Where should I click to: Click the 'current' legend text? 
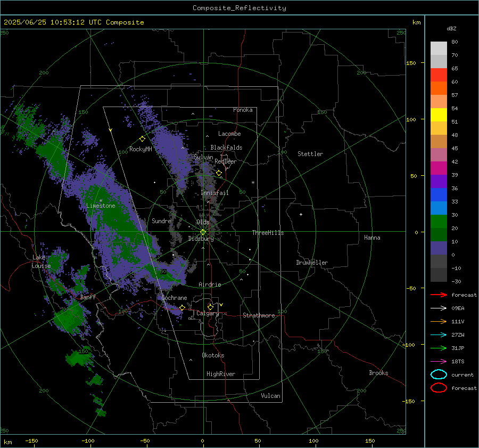click(x=463, y=374)
